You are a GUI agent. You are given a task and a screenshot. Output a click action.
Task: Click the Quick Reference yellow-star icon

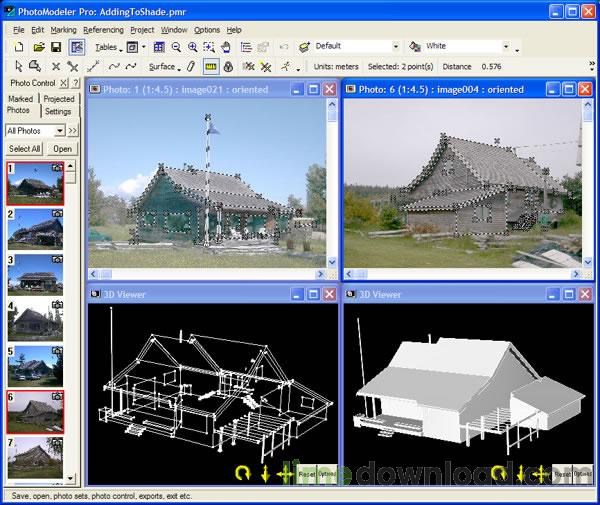point(265,67)
